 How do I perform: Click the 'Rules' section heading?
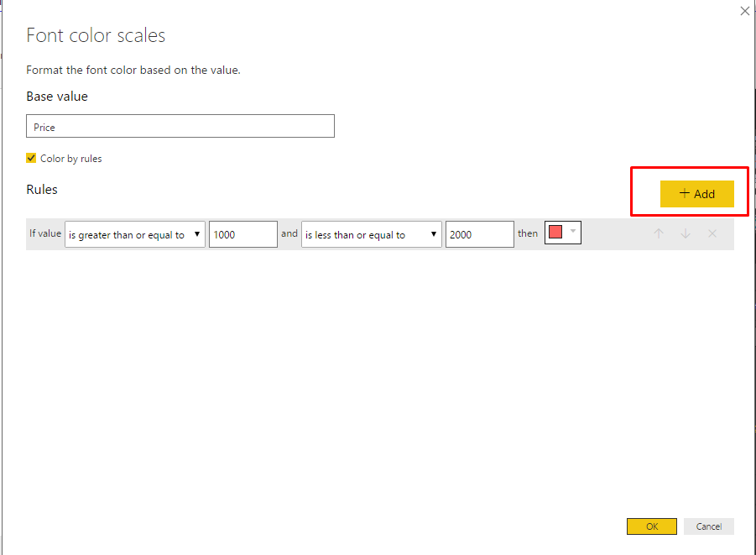pos(42,190)
